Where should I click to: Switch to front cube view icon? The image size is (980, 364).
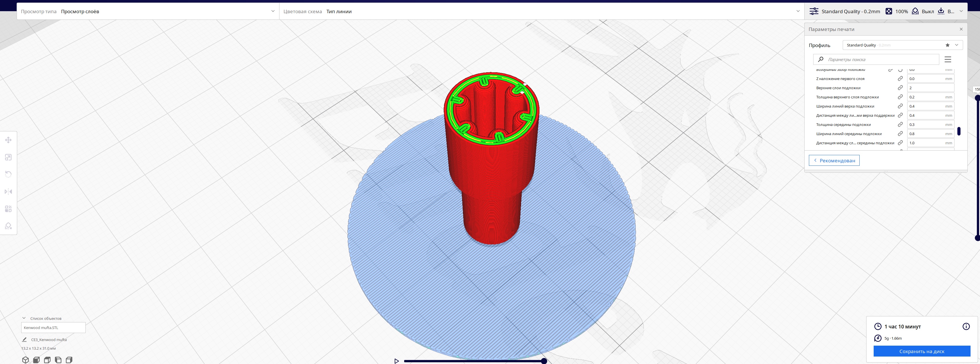coord(36,360)
